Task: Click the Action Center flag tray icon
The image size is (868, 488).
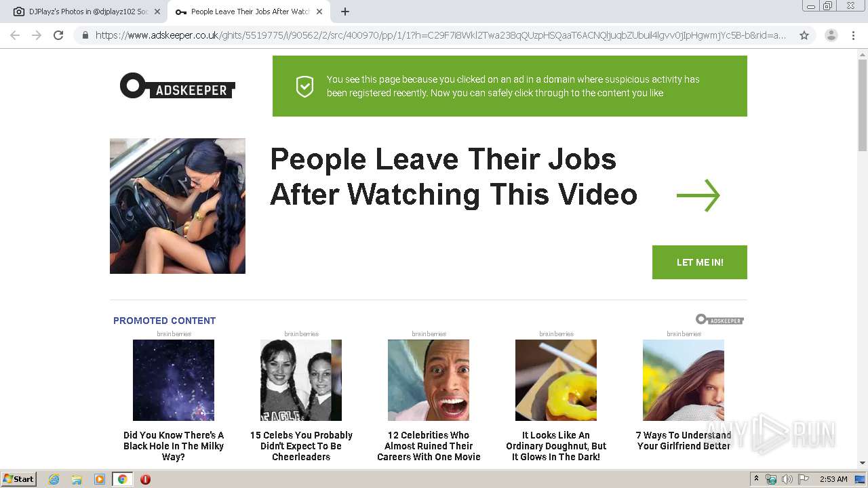Action: [x=803, y=479]
